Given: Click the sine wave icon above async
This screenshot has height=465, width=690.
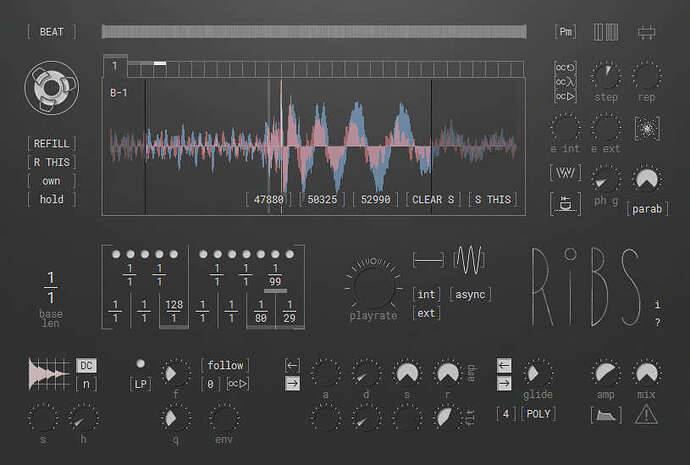Looking at the screenshot, I should click(469, 260).
